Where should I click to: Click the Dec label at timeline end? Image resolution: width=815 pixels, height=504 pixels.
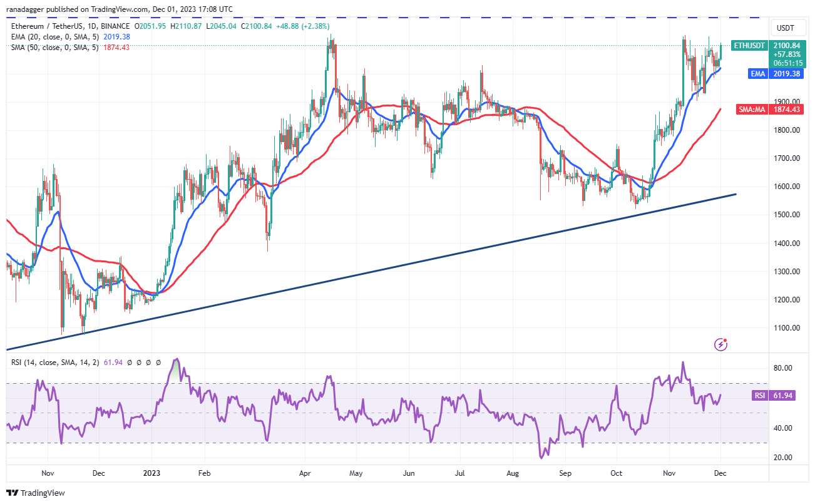point(720,474)
